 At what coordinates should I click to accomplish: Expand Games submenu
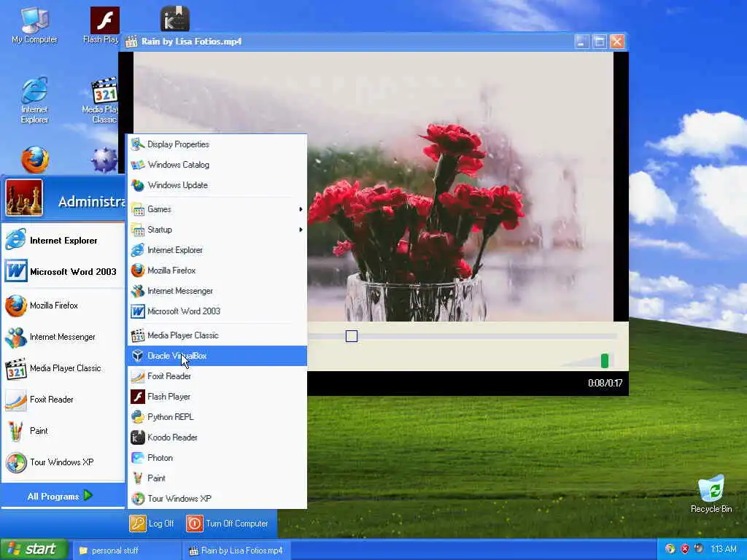[x=217, y=209]
